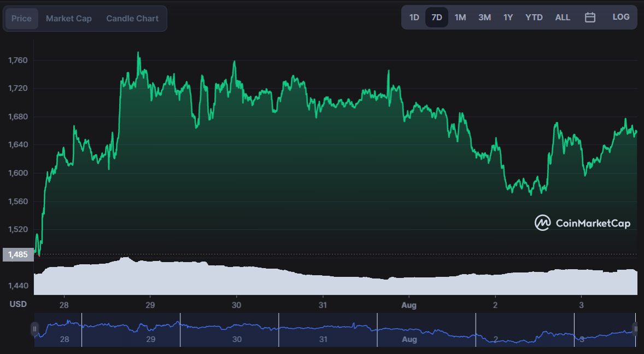Select the 1D time range
This screenshot has width=644, height=354.
pyautogui.click(x=414, y=18)
